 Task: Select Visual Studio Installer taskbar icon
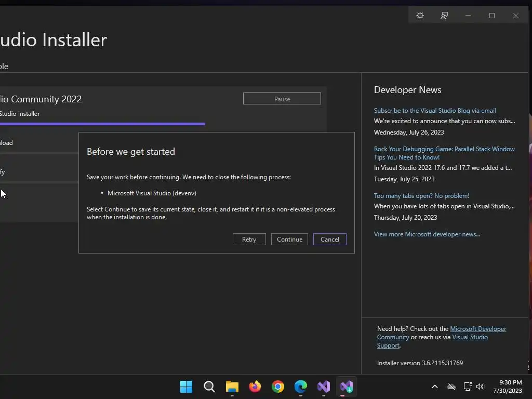(x=347, y=387)
